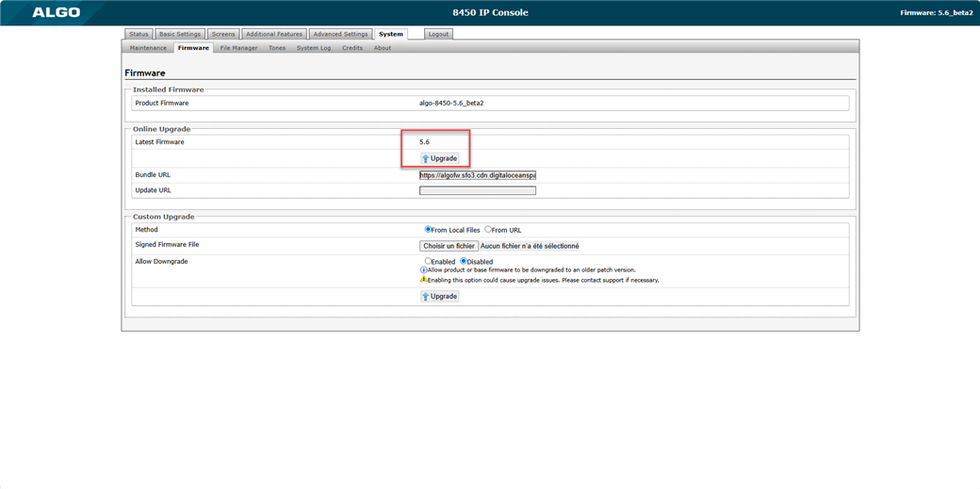Set Allow Downgrade to Disabled

tap(464, 261)
